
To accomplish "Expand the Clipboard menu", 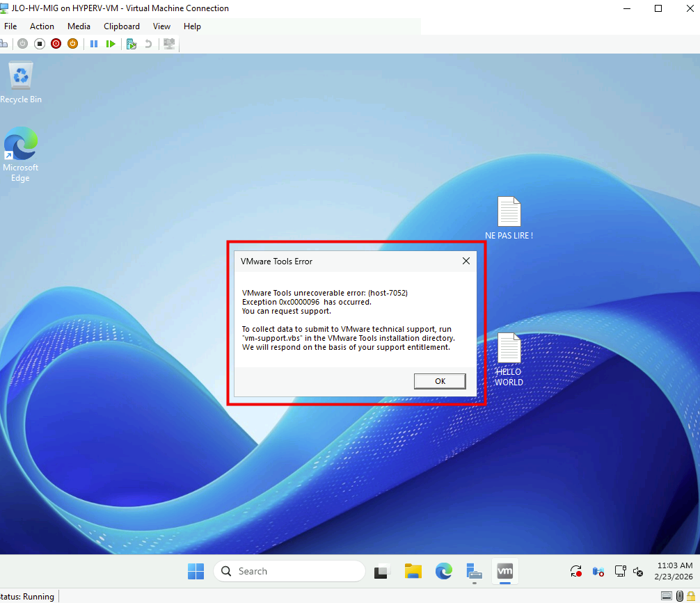I will 122,26.
